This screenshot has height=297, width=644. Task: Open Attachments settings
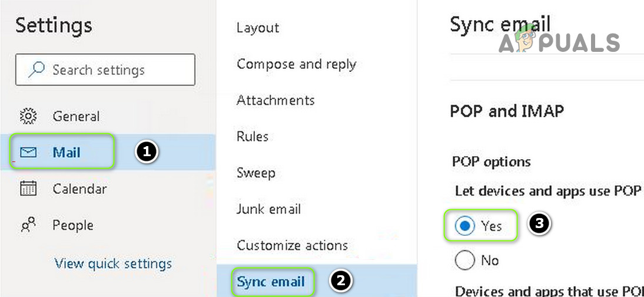[275, 100]
